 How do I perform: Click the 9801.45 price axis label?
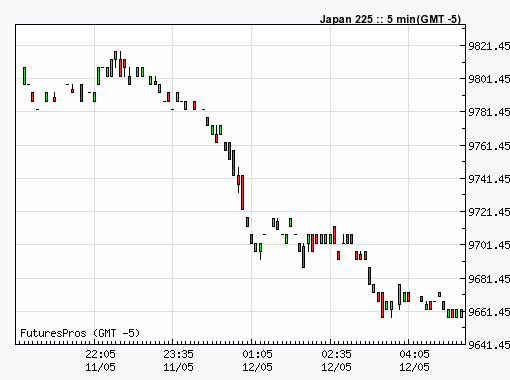tap(489, 79)
